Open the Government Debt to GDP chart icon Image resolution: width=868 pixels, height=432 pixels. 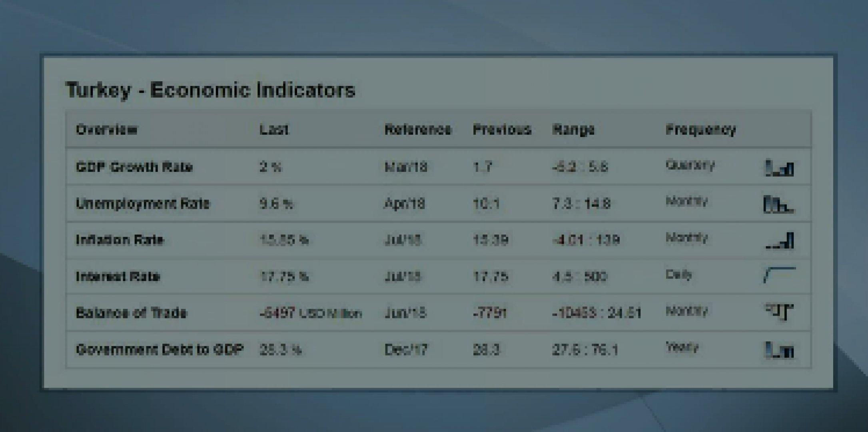pyautogui.click(x=779, y=350)
